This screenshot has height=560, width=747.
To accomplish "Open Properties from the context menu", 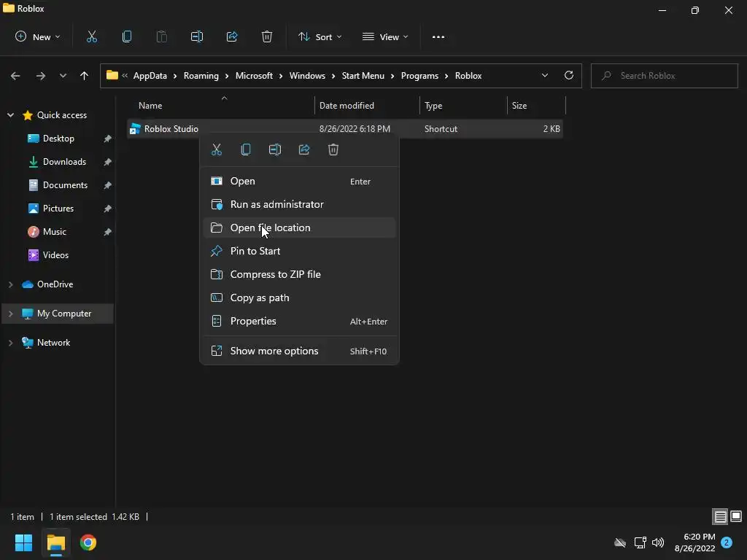I will click(299, 321).
